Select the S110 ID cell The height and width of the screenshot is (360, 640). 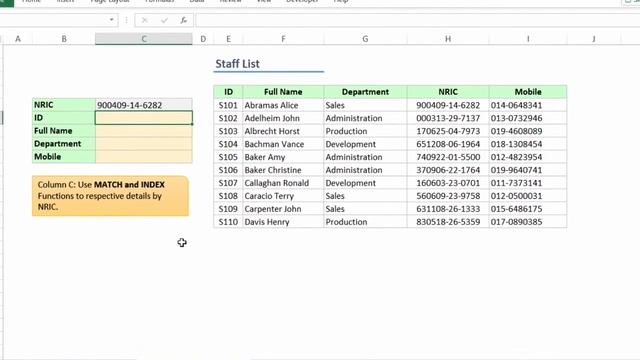(228, 222)
